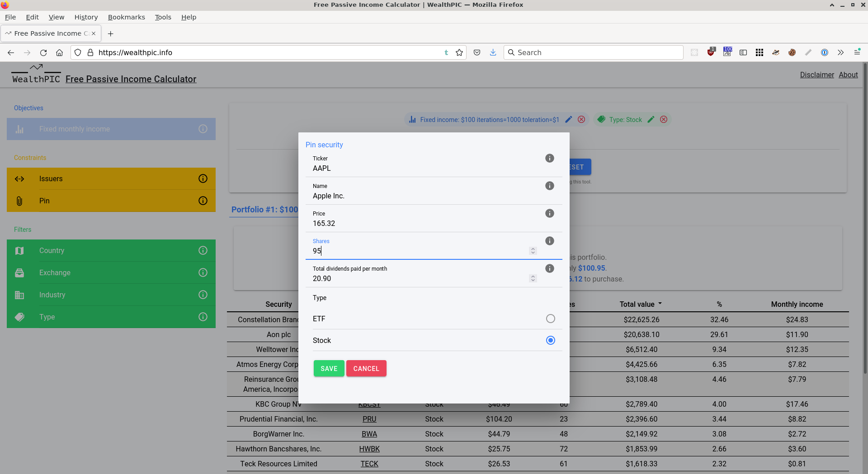Open the Exchange filter
Screen dimensions: 868x474
(111, 272)
